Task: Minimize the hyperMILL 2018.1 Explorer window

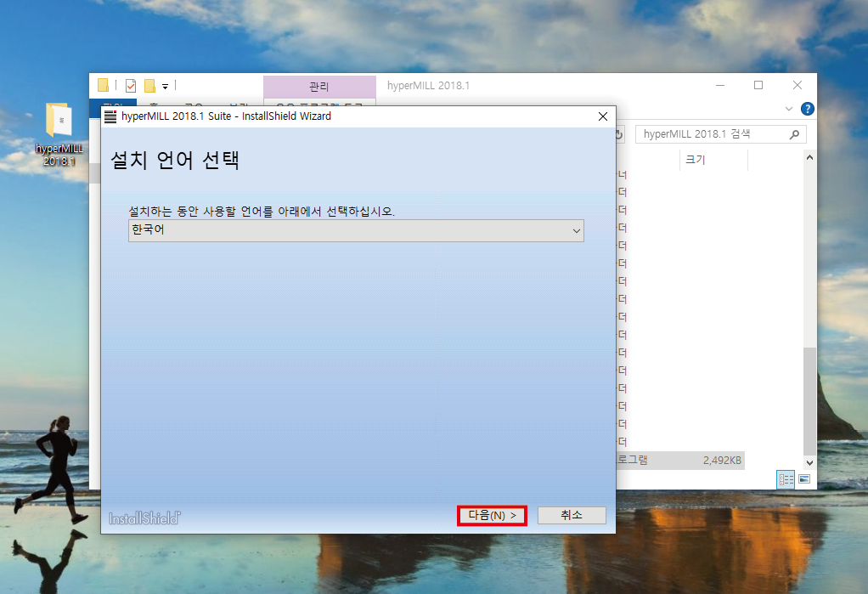Action: [720, 85]
